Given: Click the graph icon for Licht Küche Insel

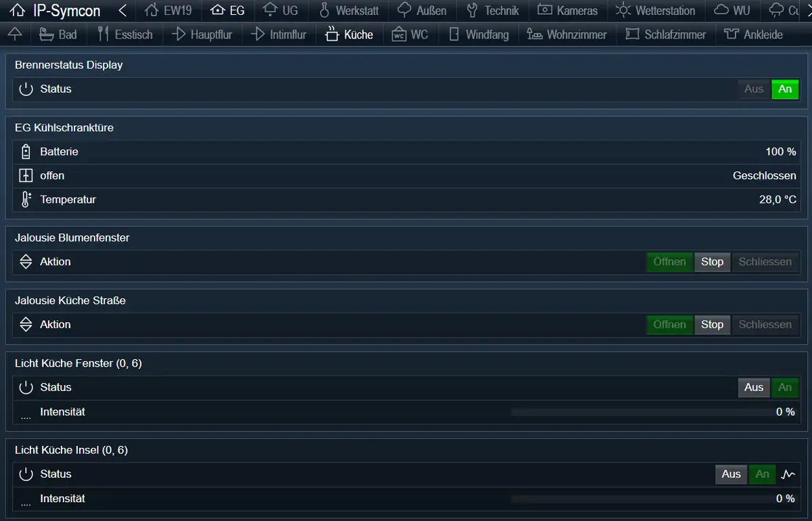Looking at the screenshot, I should tap(788, 474).
